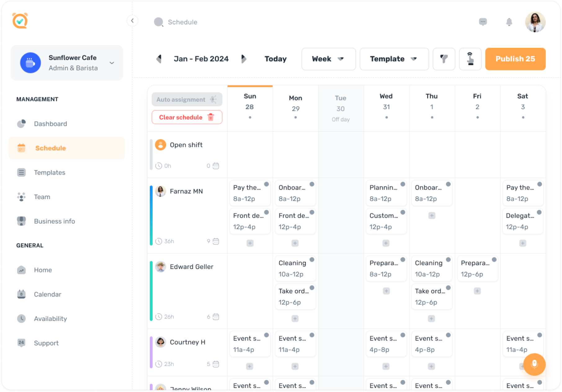Open the messages chat icon in header

[483, 22]
